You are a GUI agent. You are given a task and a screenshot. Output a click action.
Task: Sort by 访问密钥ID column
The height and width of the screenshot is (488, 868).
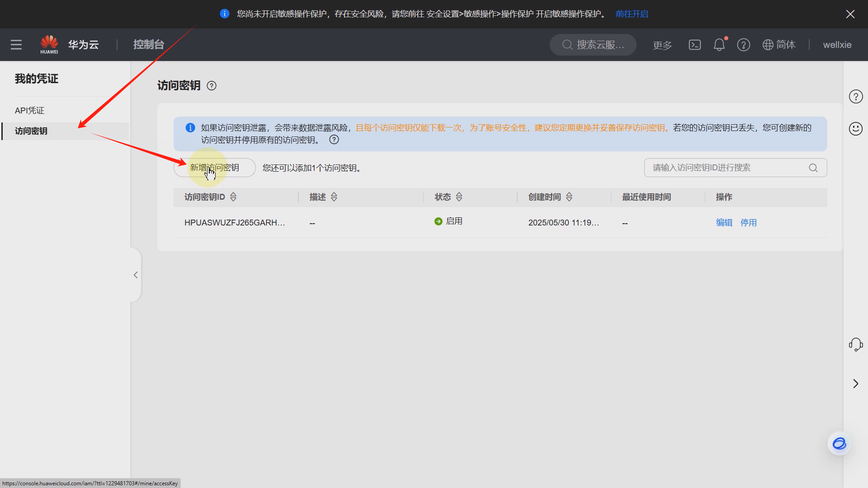pyautogui.click(x=233, y=197)
